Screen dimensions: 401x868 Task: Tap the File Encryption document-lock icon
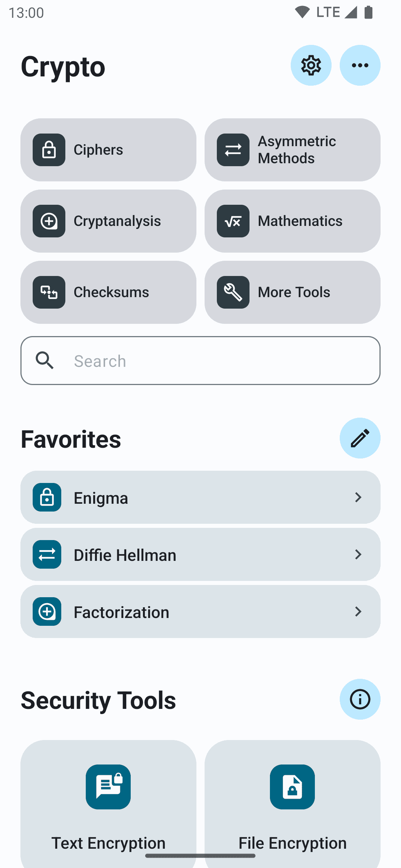click(292, 786)
